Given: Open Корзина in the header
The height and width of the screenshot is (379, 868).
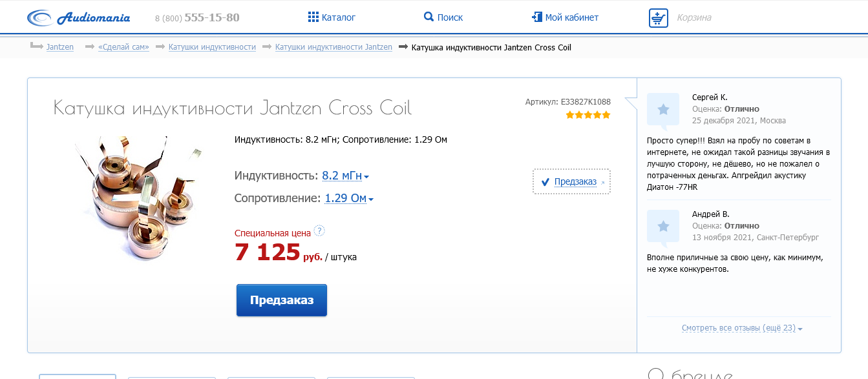Looking at the screenshot, I should coord(694,17).
